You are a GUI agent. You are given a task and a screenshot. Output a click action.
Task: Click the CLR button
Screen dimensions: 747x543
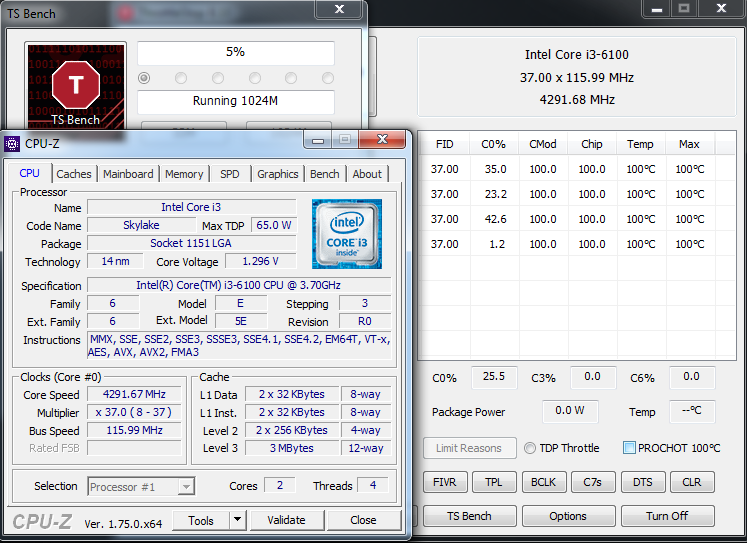[692, 482]
